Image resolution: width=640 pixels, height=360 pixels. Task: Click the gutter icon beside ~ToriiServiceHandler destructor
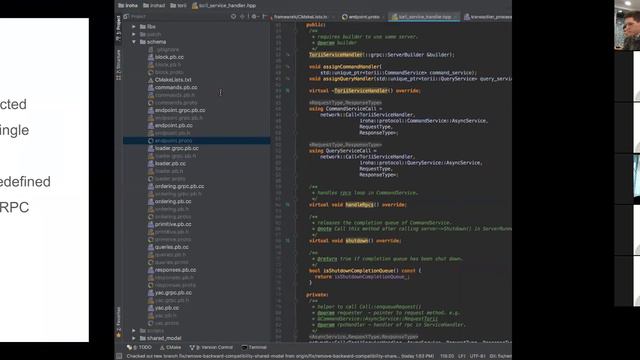(x=288, y=91)
